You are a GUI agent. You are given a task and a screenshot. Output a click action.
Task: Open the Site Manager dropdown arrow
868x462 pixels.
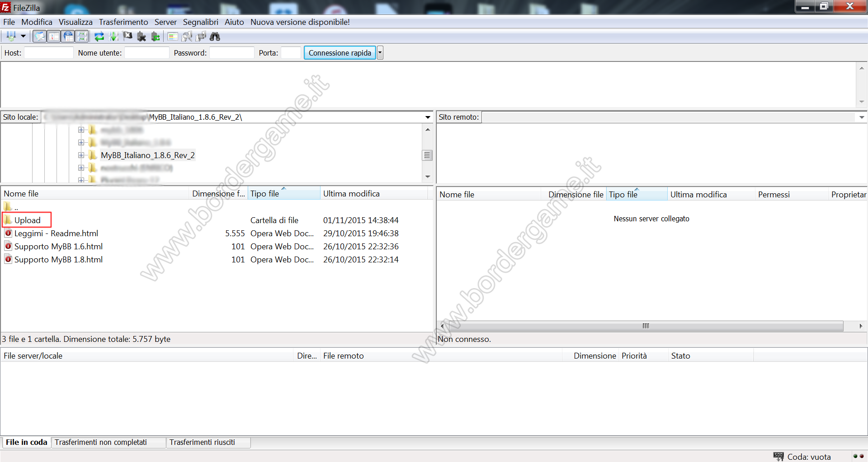(23, 37)
